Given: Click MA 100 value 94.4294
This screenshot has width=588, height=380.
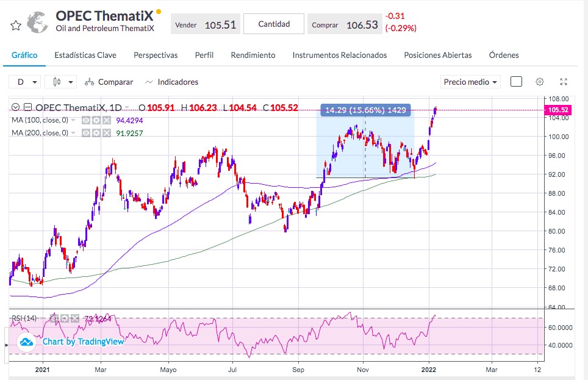Looking at the screenshot, I should coord(129,120).
